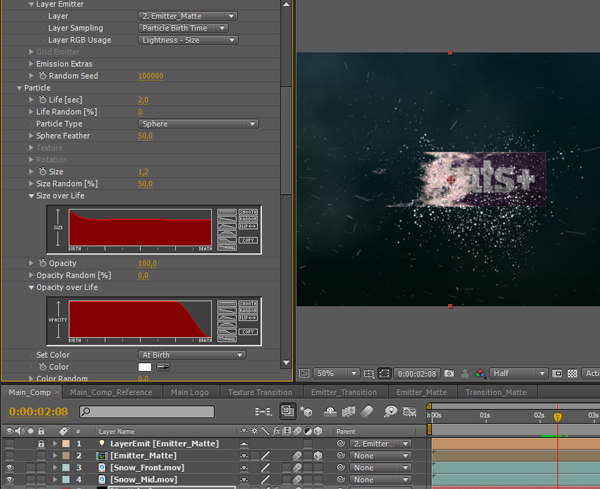Click the lock icon on LayerEmit layer

[41, 443]
